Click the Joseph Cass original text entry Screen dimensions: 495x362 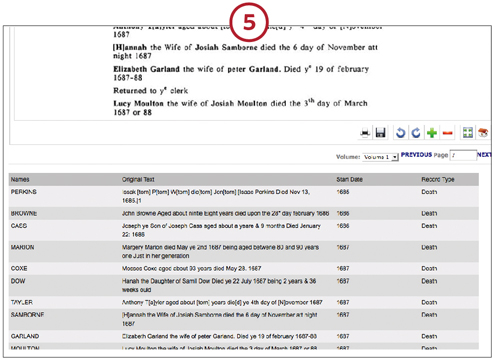(x=221, y=230)
